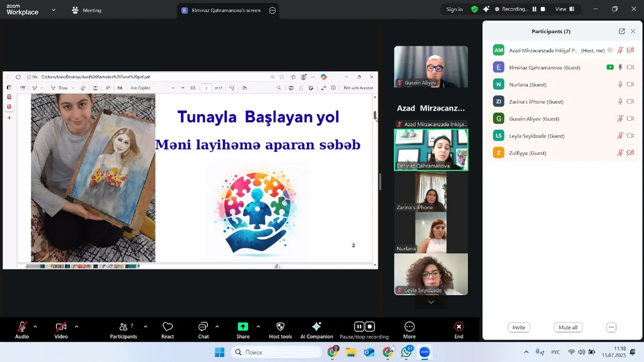The height and width of the screenshot is (362, 644).
Task: Unmute audio with the microphone icon
Action: (x=22, y=327)
